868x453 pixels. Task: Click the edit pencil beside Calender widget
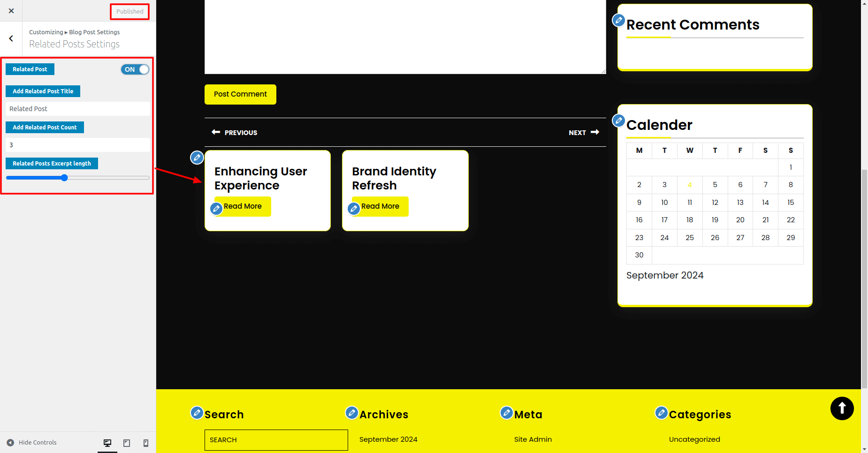pyautogui.click(x=619, y=121)
